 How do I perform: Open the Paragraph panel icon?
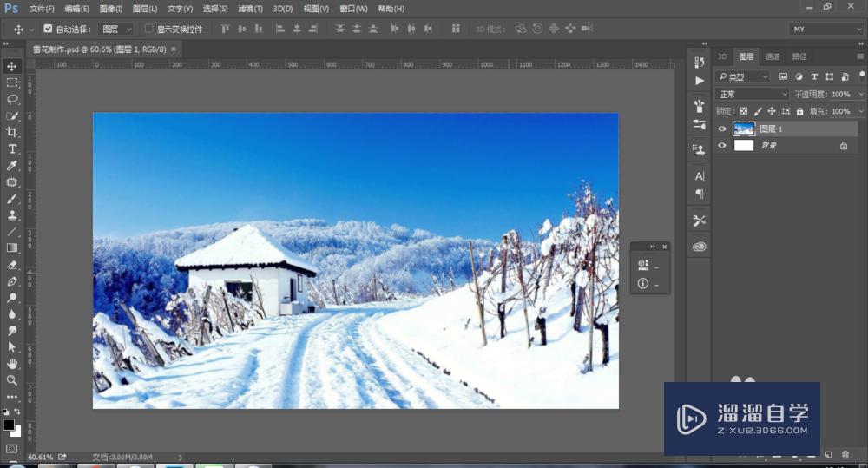click(x=699, y=194)
